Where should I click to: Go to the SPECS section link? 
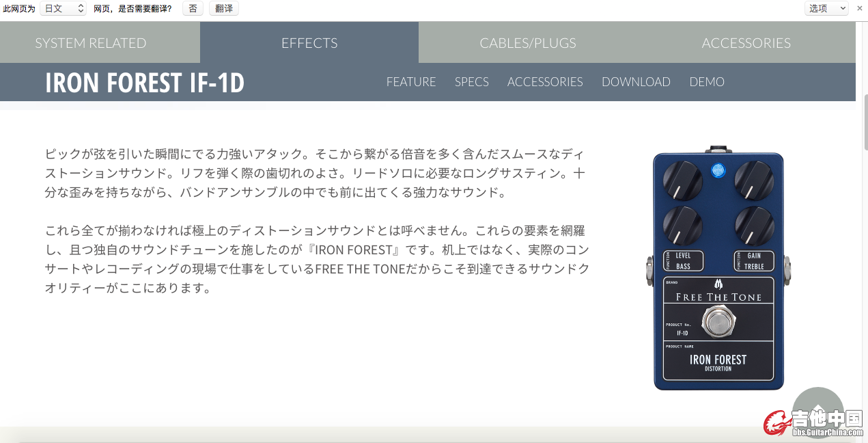(472, 81)
